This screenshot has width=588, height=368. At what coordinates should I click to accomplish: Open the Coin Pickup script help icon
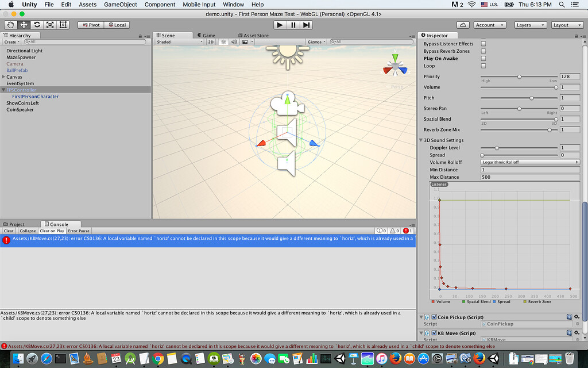point(569,317)
